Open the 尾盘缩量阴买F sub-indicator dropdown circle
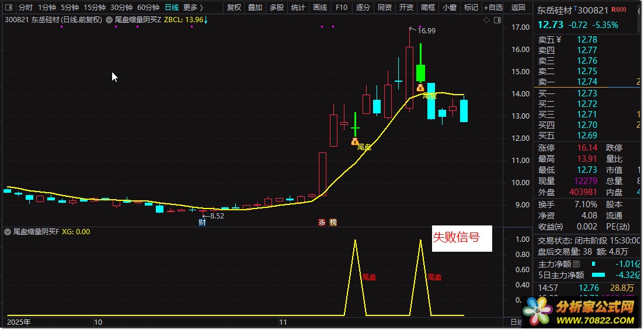Image resolution: width=644 pixels, height=330 pixels. pyautogui.click(x=8, y=232)
